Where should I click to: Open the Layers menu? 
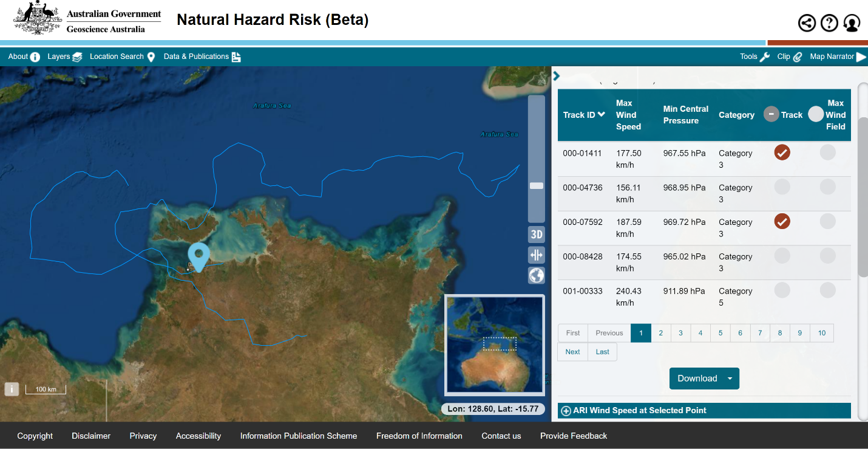64,57
